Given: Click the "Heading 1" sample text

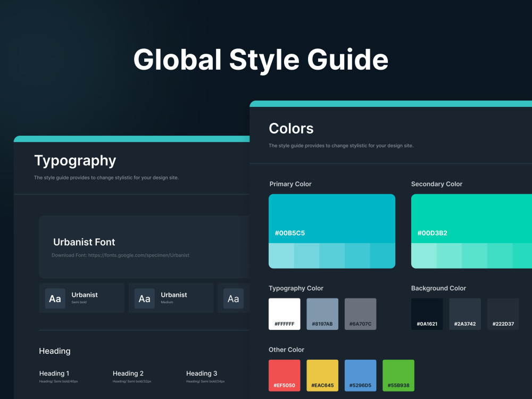Looking at the screenshot, I should tap(54, 373).
